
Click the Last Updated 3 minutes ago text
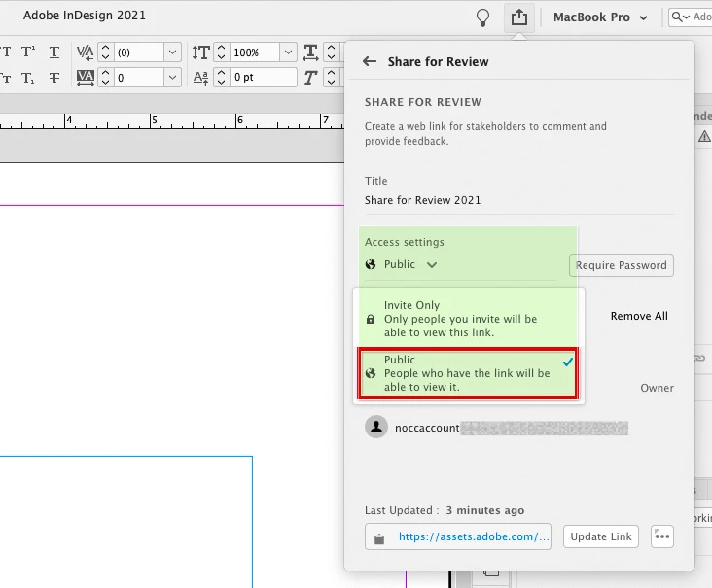coord(445,510)
